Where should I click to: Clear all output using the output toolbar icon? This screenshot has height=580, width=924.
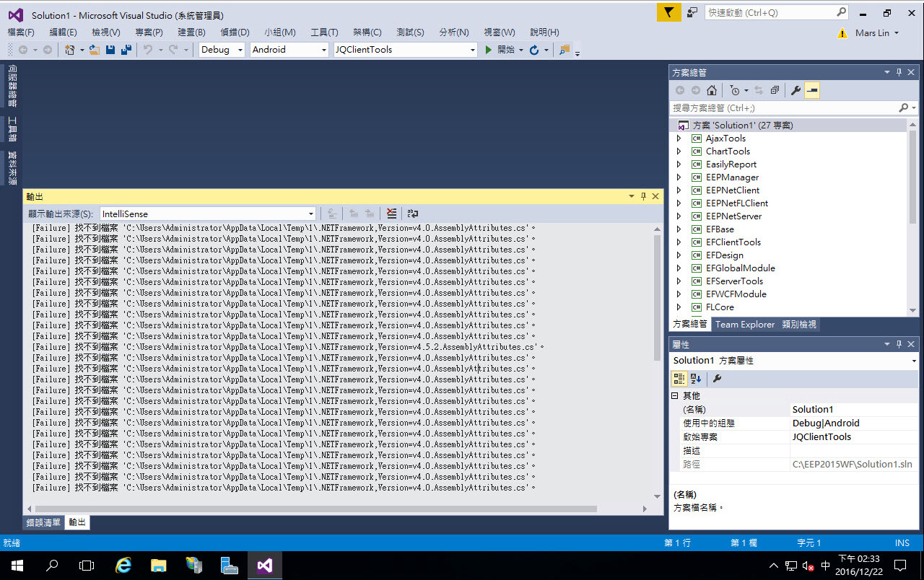(391, 214)
